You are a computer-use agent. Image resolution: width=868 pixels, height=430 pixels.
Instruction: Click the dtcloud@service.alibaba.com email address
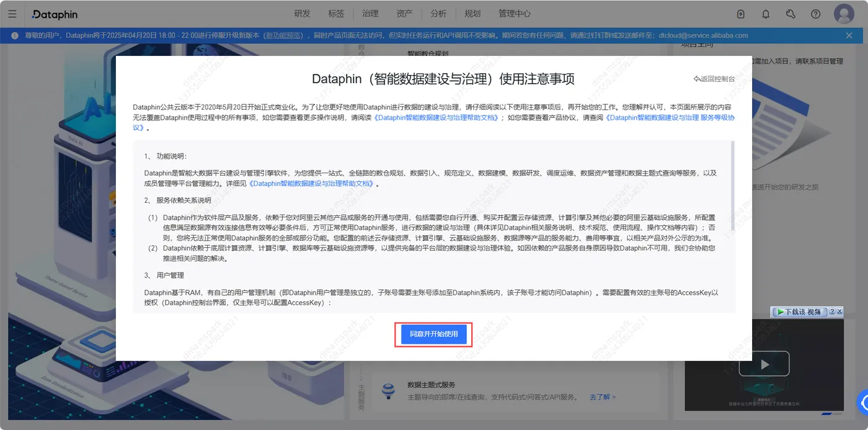(703, 35)
